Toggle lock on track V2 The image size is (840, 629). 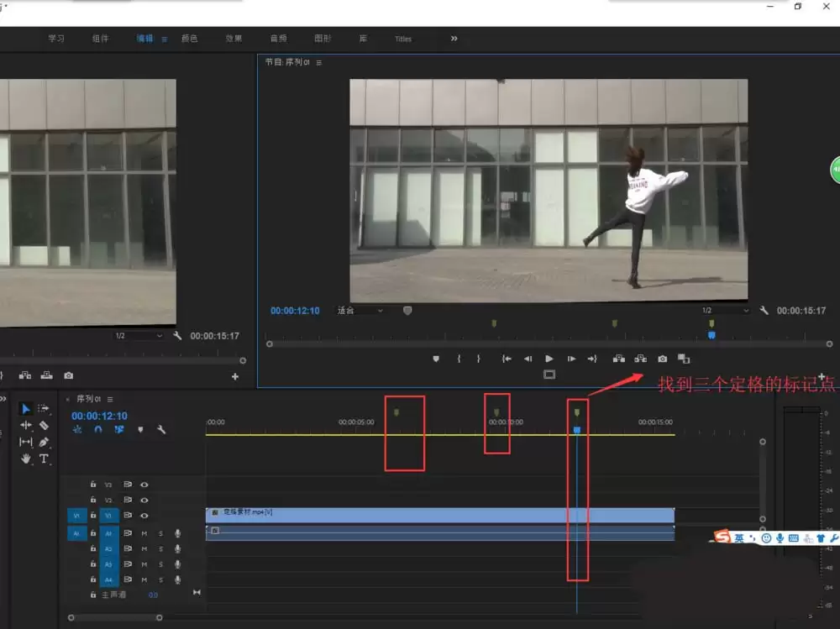[93, 501]
